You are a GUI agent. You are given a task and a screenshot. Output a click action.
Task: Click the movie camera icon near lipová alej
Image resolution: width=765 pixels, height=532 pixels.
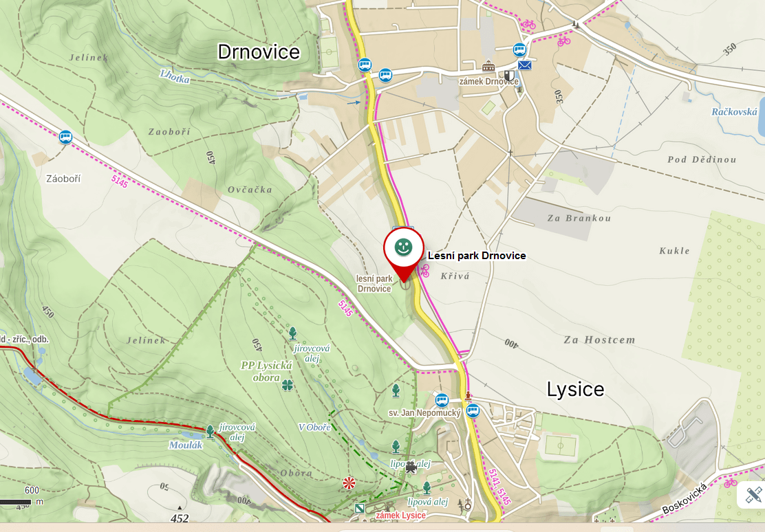[410, 467]
